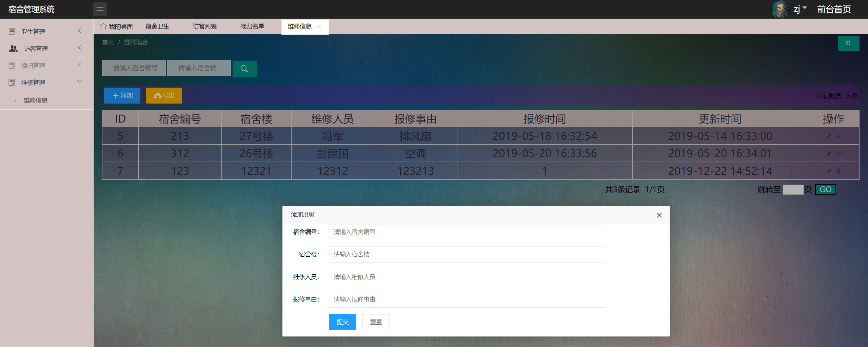Click the hamburger menu icon beside 宿舍管理系统
868x347 pixels.
pos(100,9)
